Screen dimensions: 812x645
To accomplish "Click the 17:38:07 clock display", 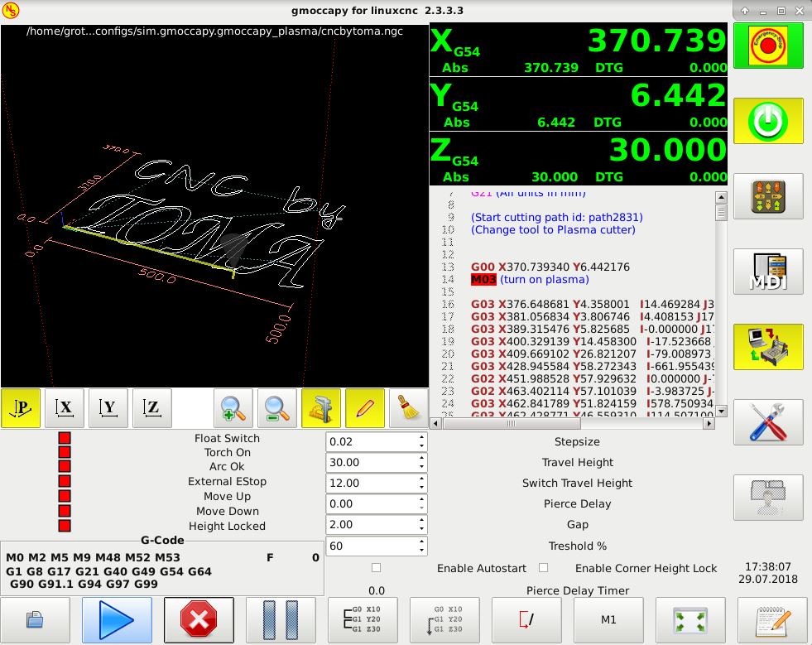I will pyautogui.click(x=768, y=567).
